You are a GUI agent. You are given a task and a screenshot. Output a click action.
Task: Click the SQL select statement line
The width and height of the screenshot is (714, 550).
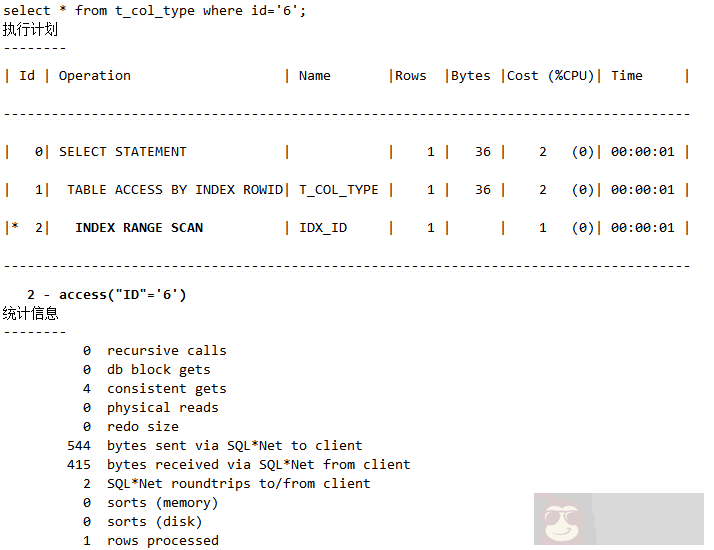pos(153,11)
